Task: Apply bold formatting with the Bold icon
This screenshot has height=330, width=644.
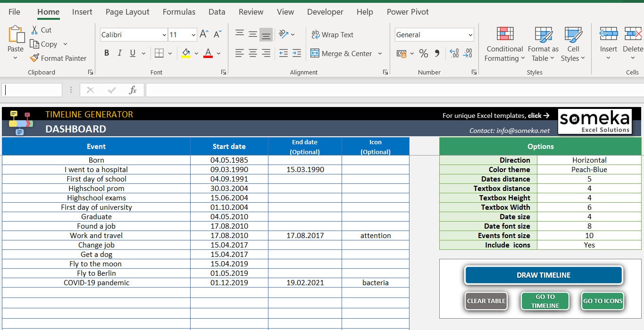Action: point(106,53)
